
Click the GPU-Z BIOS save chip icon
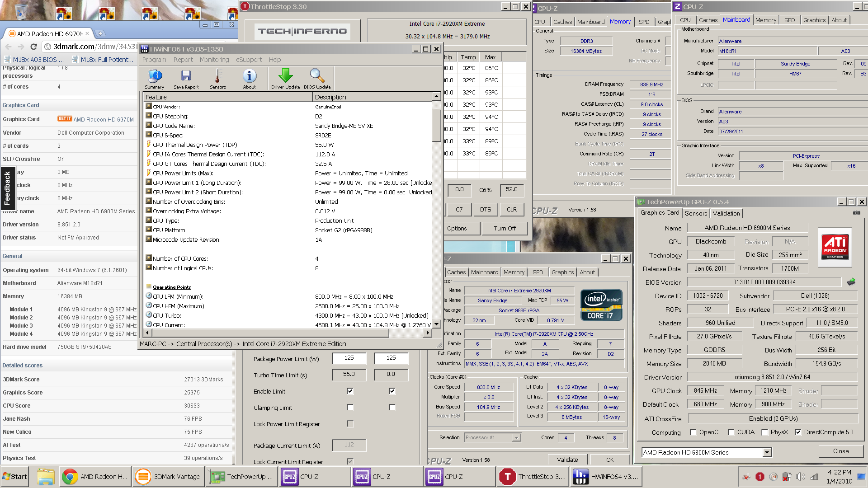851,282
